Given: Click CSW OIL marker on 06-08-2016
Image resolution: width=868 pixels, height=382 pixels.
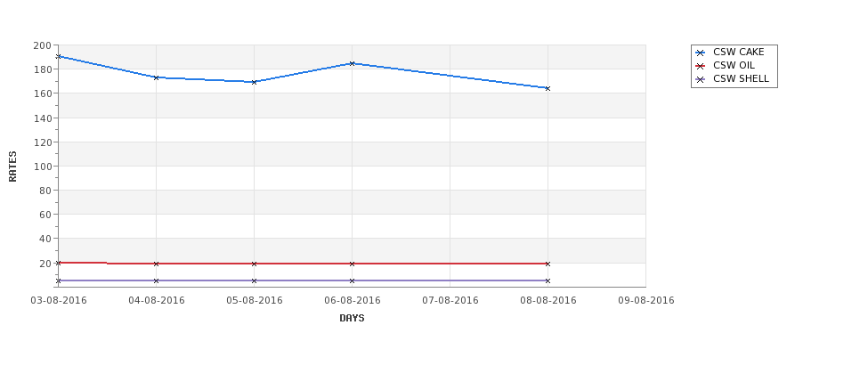Looking at the screenshot, I should pyautogui.click(x=352, y=264).
